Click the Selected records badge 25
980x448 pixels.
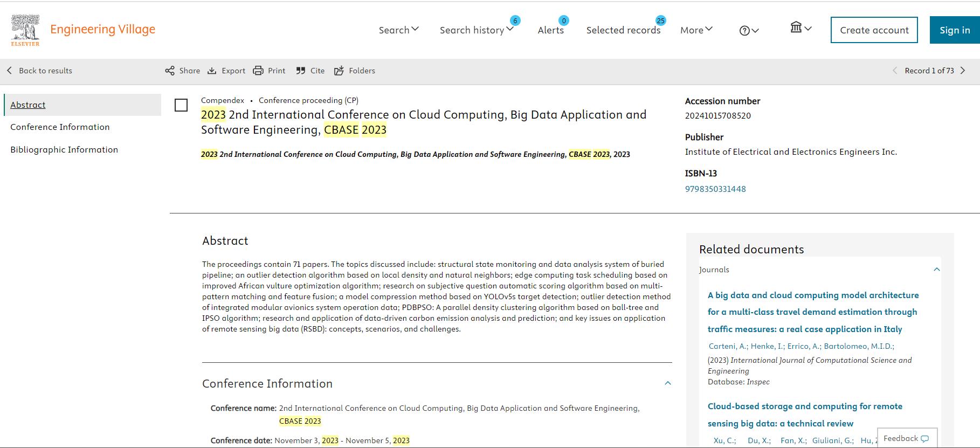click(x=660, y=20)
